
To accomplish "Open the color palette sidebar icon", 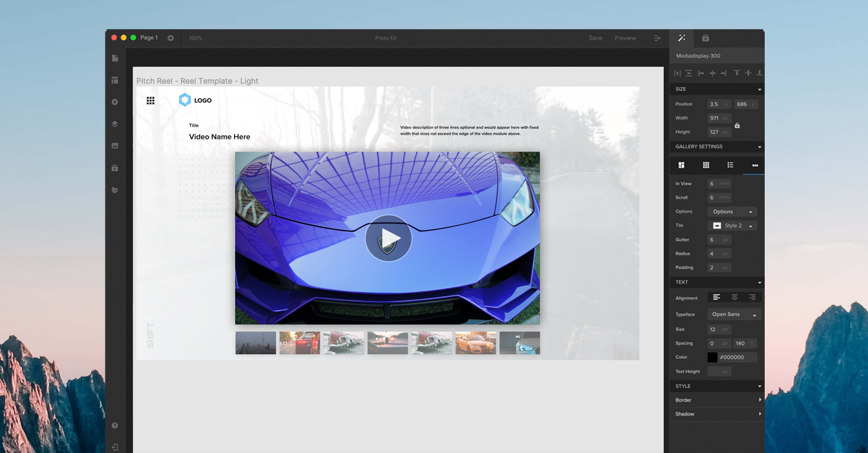I will pos(115,190).
